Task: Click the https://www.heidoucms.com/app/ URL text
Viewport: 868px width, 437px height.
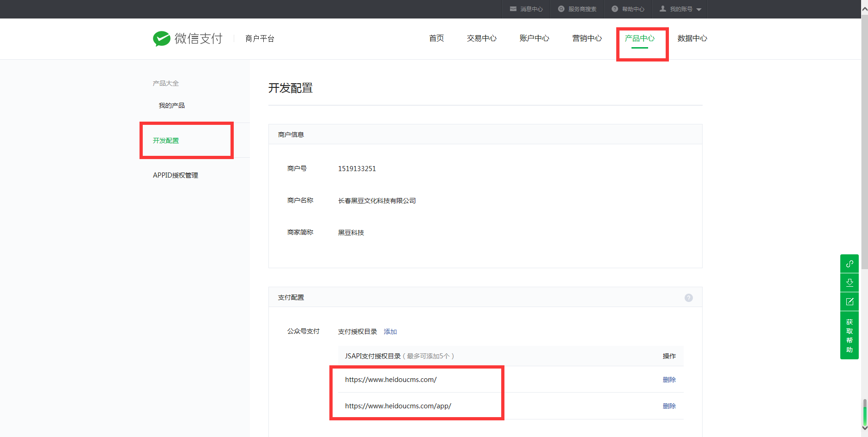Action: coord(398,406)
